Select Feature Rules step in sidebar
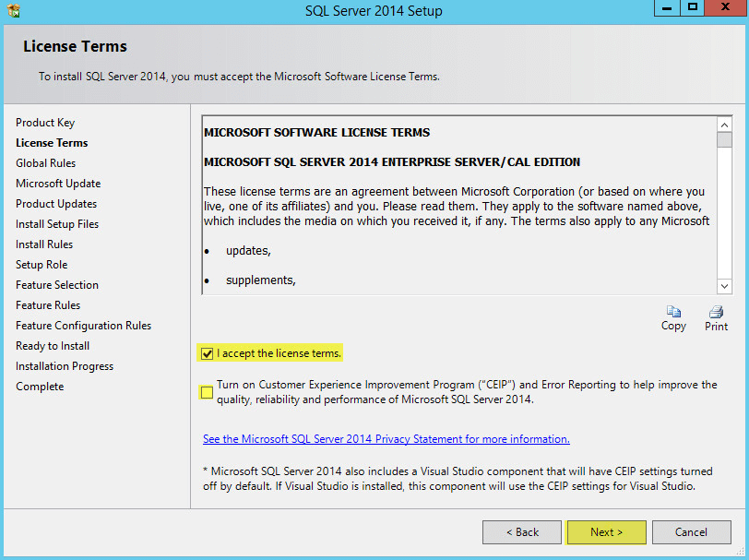Screen dimensions: 749x560 coord(48,304)
